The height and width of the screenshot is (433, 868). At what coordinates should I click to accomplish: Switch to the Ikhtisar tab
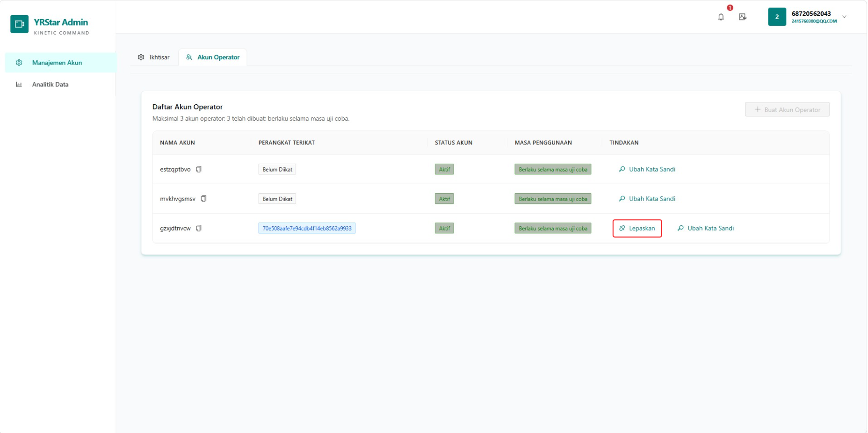[153, 57]
